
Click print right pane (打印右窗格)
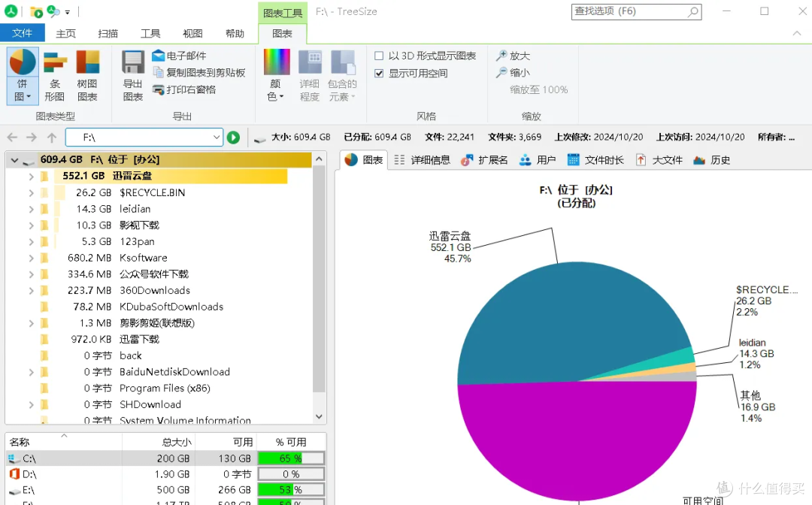pos(184,89)
